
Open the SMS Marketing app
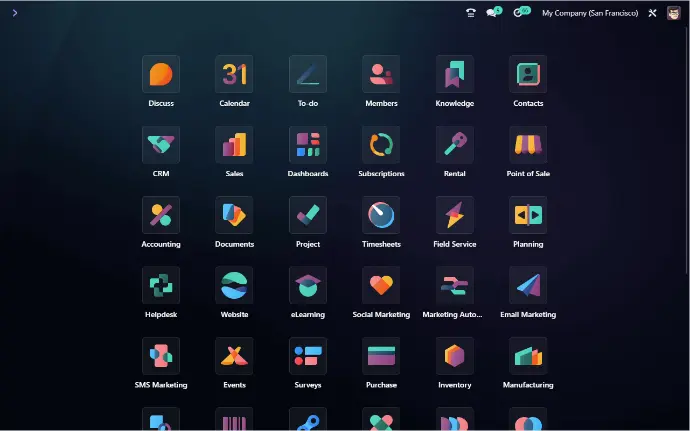tap(161, 356)
